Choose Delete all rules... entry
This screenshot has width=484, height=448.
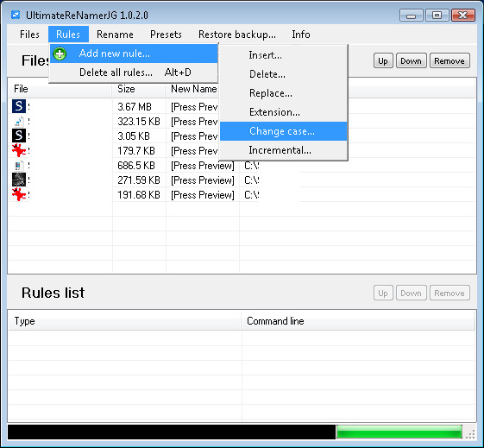pyautogui.click(x=134, y=73)
